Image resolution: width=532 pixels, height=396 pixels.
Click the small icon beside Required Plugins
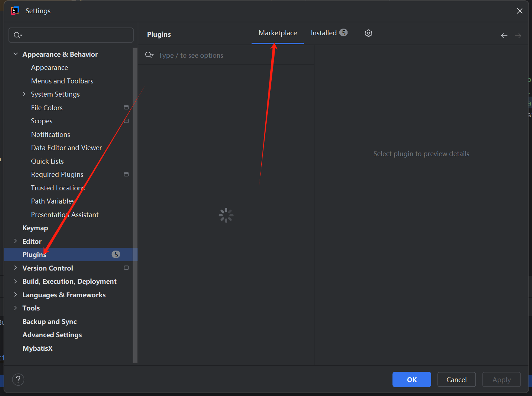126,174
